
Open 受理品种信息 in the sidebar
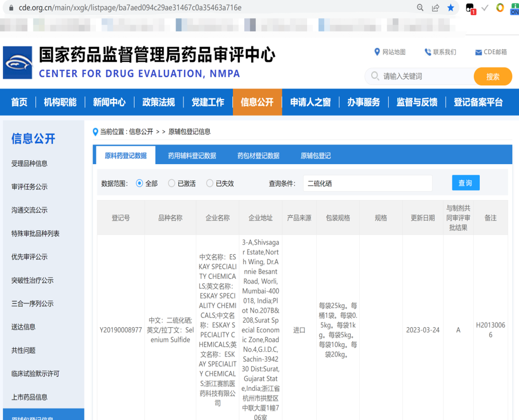30,163
